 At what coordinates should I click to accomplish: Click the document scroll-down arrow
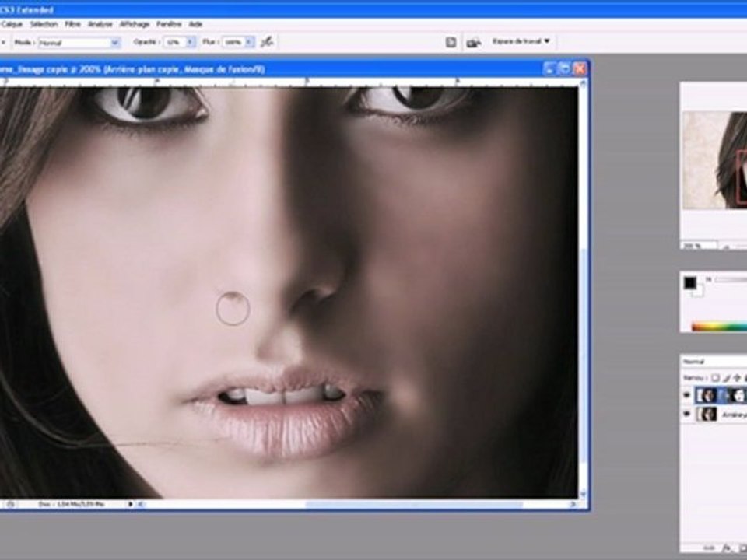pyautogui.click(x=584, y=495)
